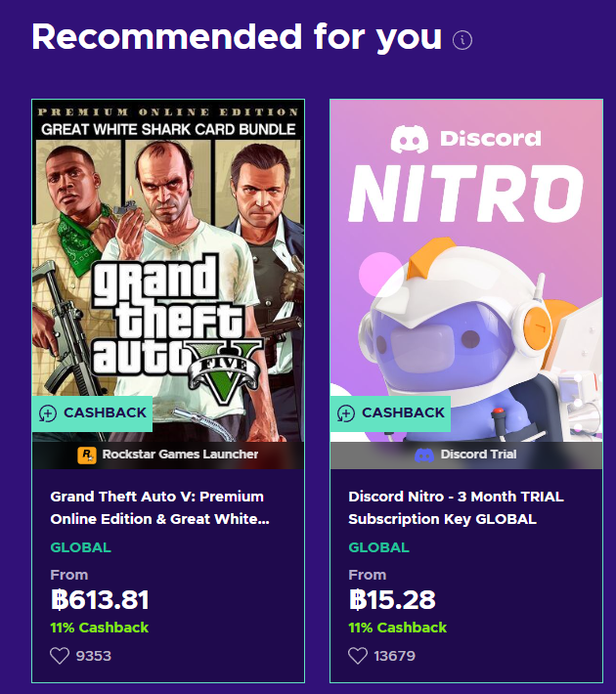This screenshot has width=616, height=694.
Task: Click CASHBACK badge icon on Discord Nitro card
Action: coord(346,413)
